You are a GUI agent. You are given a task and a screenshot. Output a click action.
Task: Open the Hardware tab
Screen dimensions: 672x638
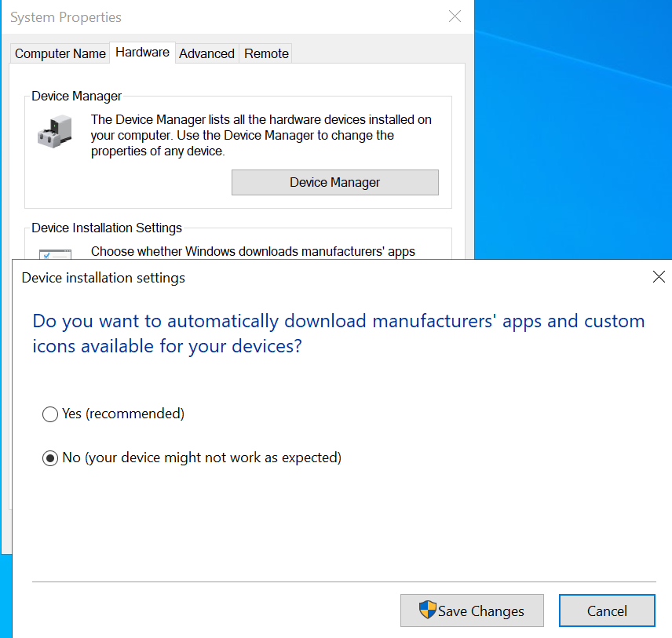click(x=142, y=53)
